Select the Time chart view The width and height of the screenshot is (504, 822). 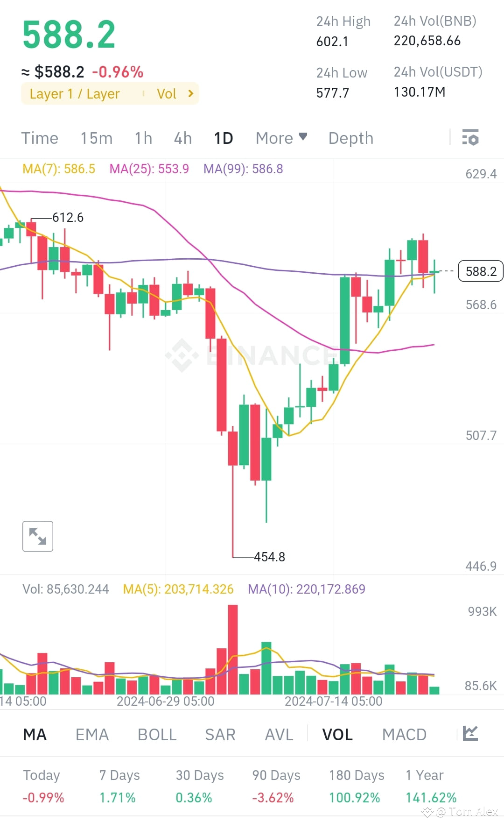[39, 138]
